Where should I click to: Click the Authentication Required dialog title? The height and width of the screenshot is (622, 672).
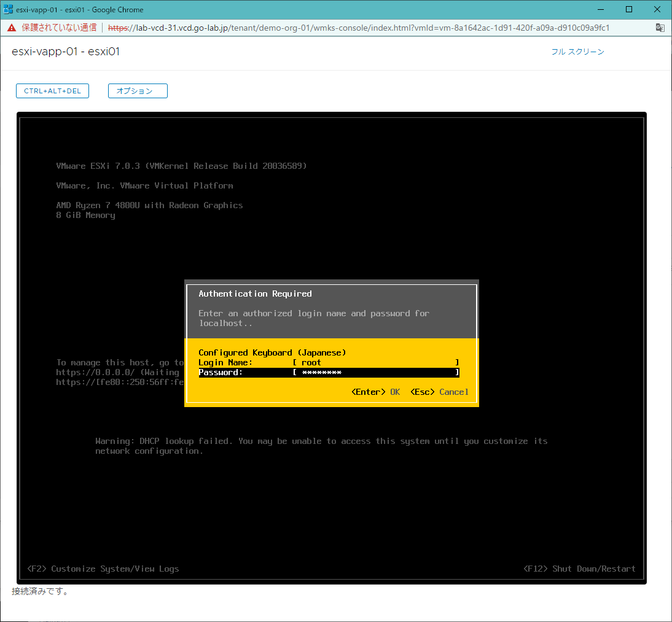[x=255, y=294]
